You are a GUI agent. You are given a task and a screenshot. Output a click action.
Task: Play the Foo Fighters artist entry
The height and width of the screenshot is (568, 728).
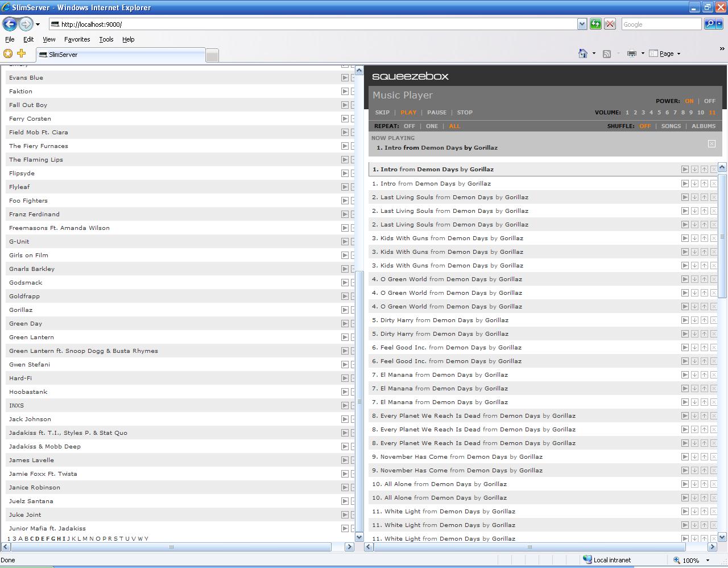[345, 200]
